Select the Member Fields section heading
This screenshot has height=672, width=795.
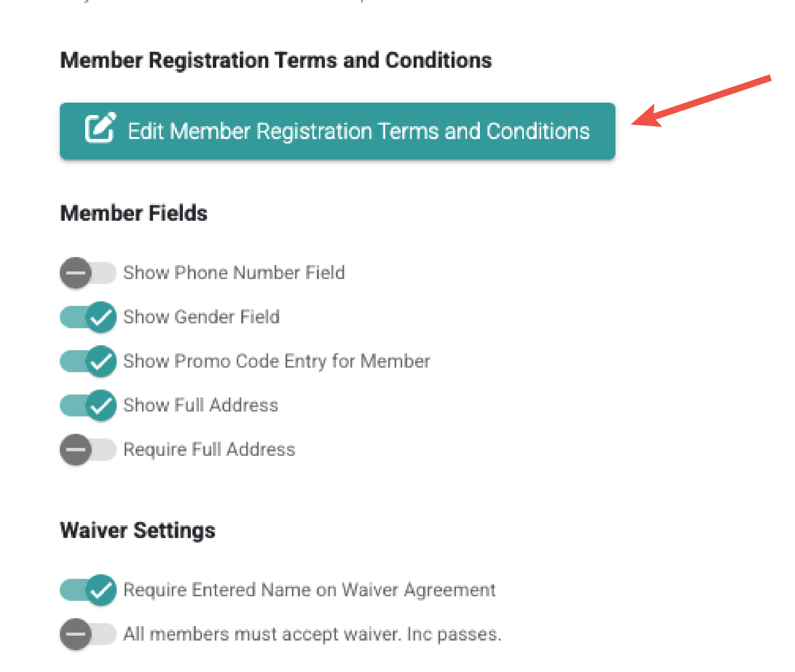(134, 213)
